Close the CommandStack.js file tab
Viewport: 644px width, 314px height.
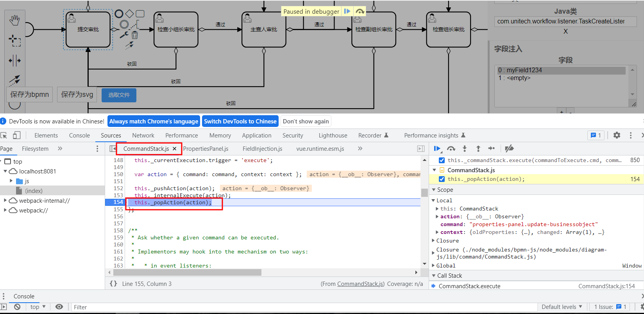[x=175, y=149]
